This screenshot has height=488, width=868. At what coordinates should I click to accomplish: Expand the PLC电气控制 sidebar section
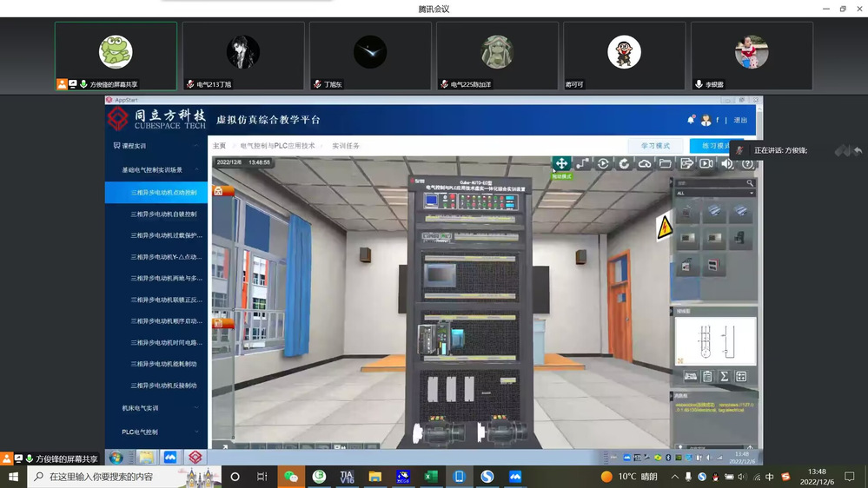(156, 432)
